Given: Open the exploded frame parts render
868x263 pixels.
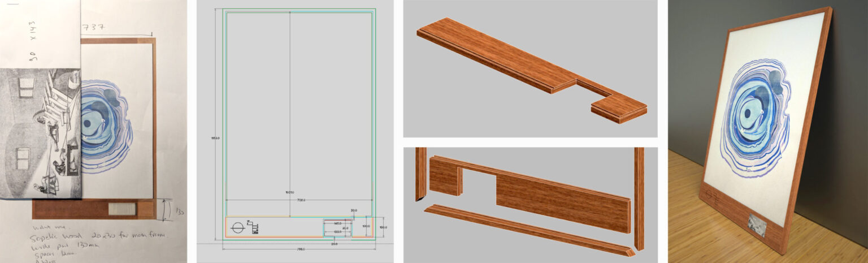Looking at the screenshot, I should coord(530,205).
